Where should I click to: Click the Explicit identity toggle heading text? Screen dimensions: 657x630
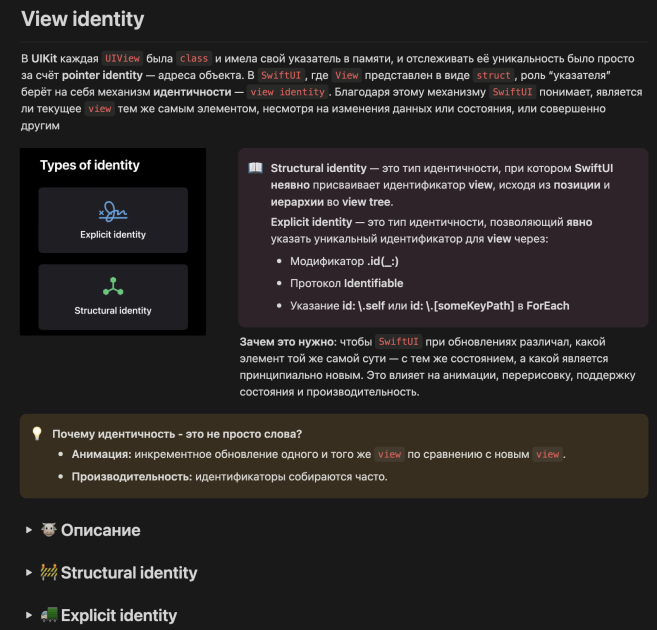(119, 615)
